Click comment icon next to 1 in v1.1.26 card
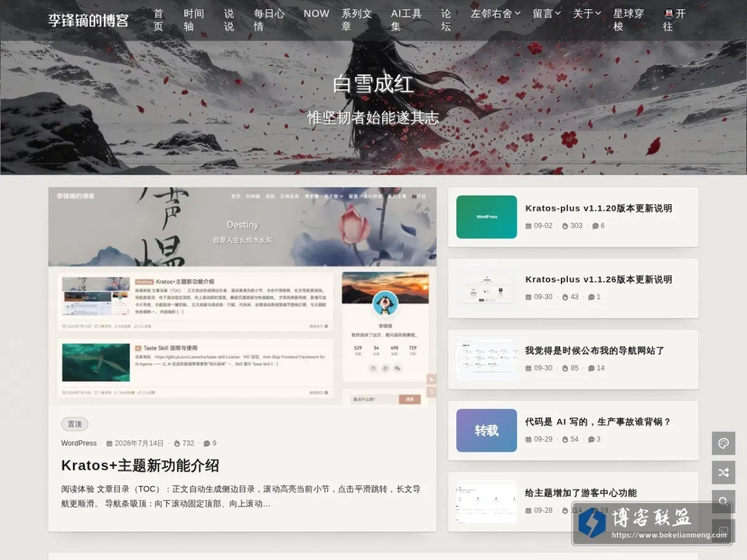747x560 pixels. point(591,297)
